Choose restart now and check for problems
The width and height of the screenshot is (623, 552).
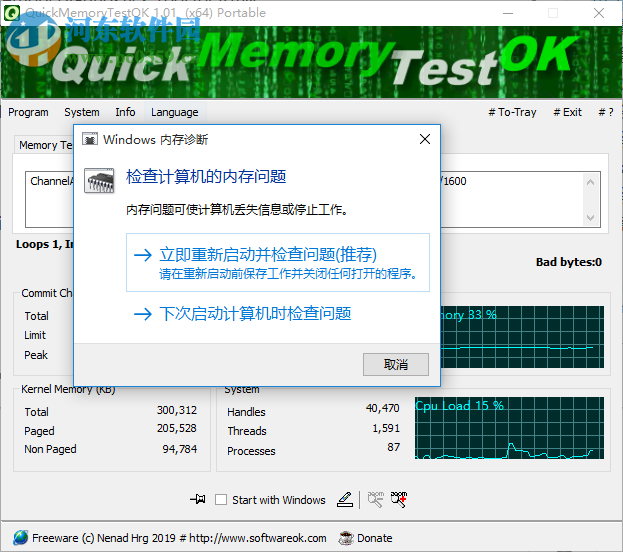(278, 262)
